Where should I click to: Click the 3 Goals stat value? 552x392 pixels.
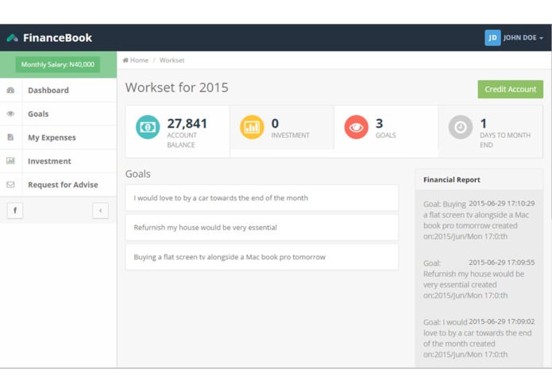[x=379, y=124]
